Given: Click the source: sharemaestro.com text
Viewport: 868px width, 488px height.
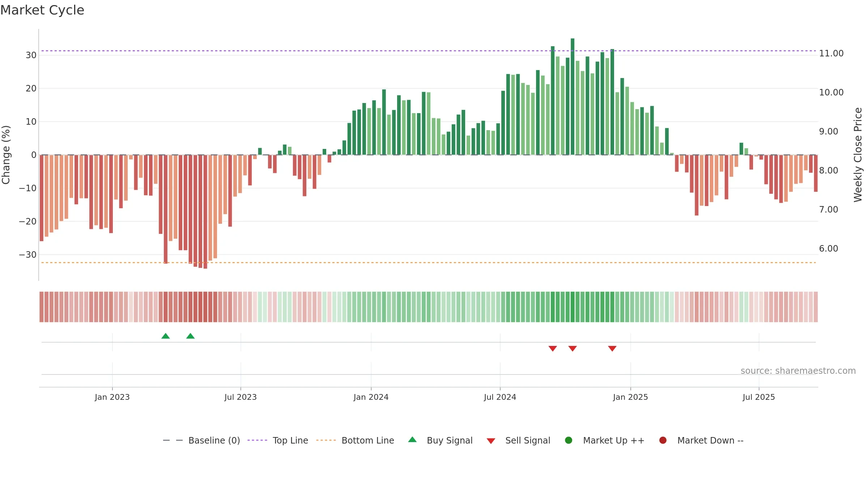Looking at the screenshot, I should point(798,371).
